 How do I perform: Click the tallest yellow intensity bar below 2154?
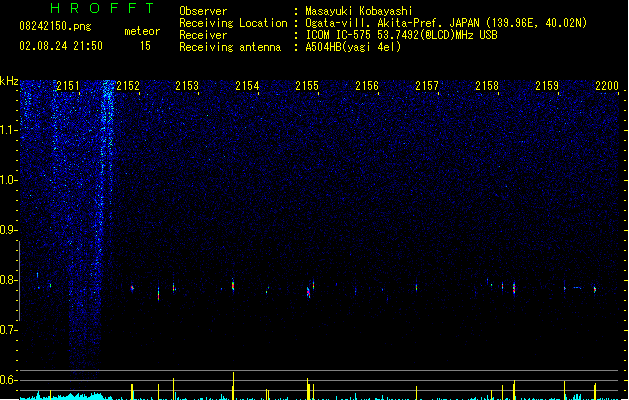tap(233, 386)
